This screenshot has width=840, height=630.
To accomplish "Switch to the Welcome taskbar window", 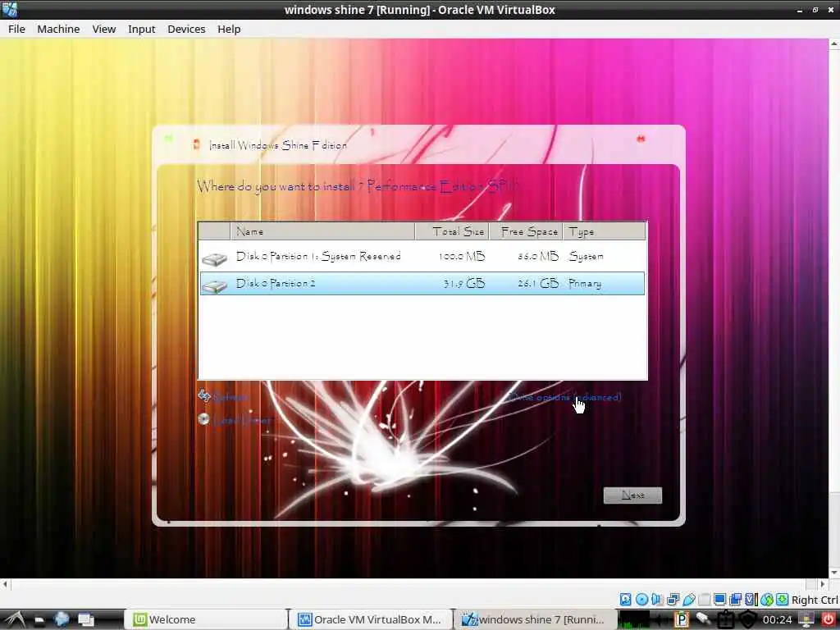I will tap(206, 619).
